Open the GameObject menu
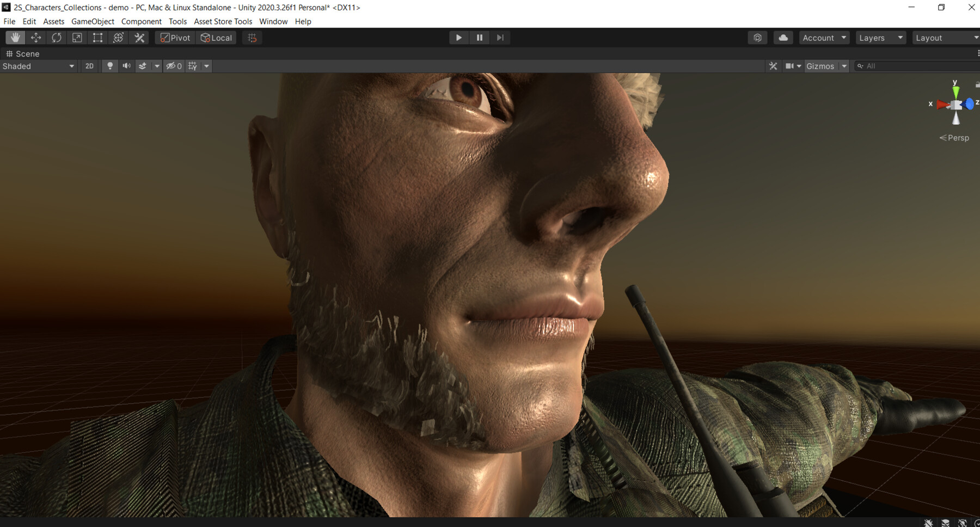Image resolution: width=980 pixels, height=527 pixels. pyautogui.click(x=93, y=22)
